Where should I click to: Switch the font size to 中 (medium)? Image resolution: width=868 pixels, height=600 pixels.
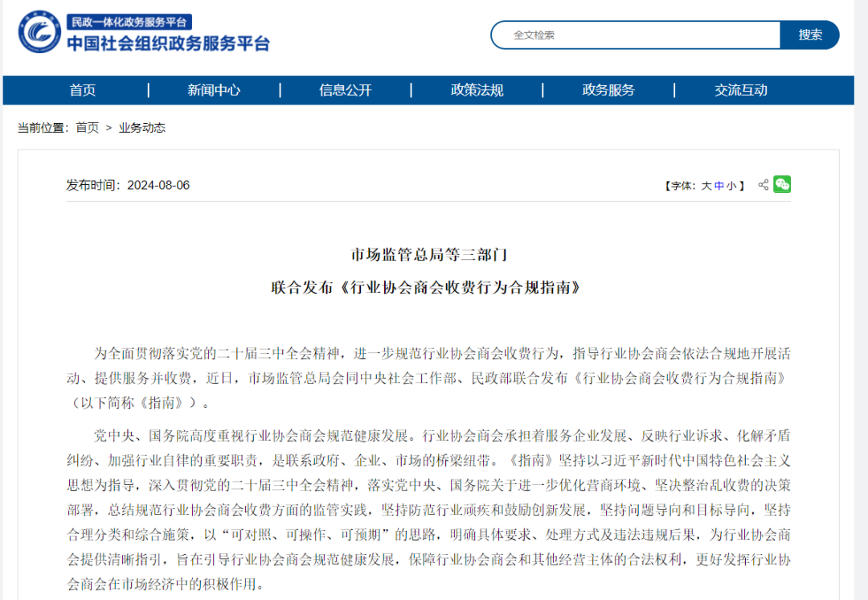[719, 186]
